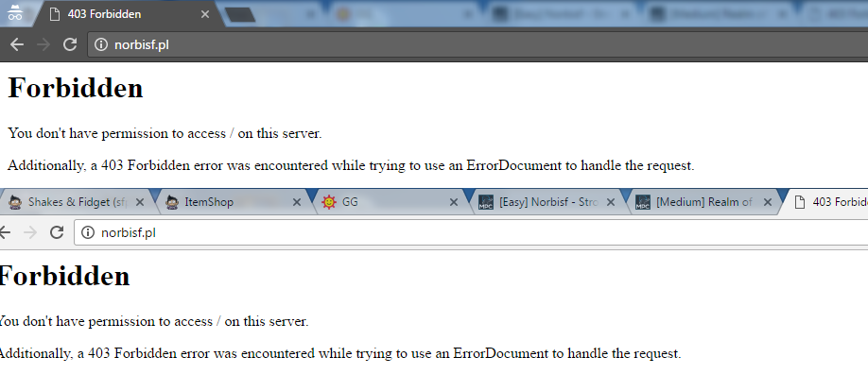Click page icon on incognito 403 tab

click(54, 14)
